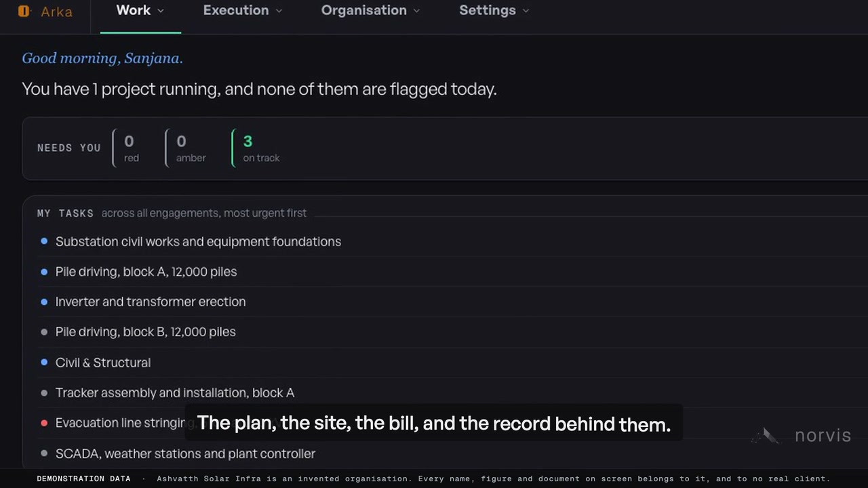Select the red flagged counter
The image size is (868, 488).
pyautogui.click(x=131, y=148)
